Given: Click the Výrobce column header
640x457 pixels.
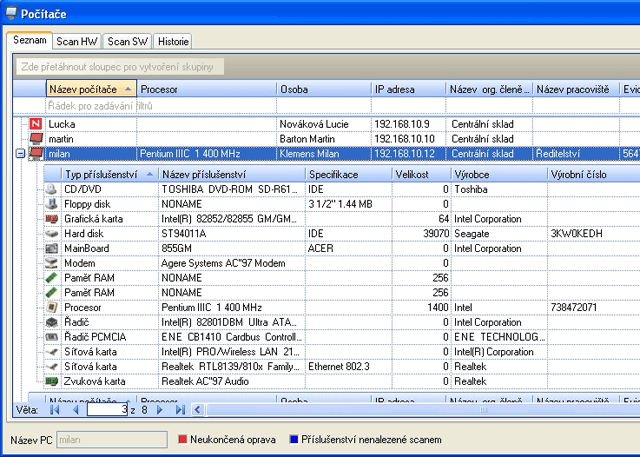Looking at the screenshot, I should click(x=499, y=175).
